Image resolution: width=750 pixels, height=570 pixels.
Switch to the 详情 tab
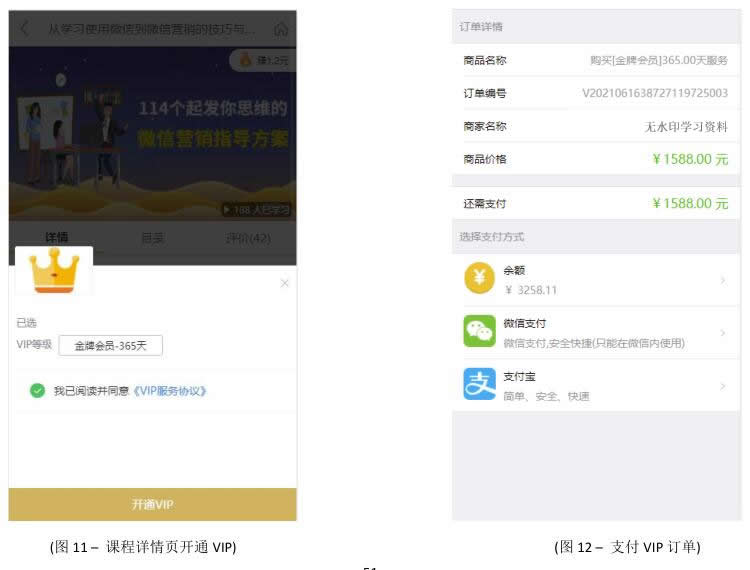click(56, 237)
